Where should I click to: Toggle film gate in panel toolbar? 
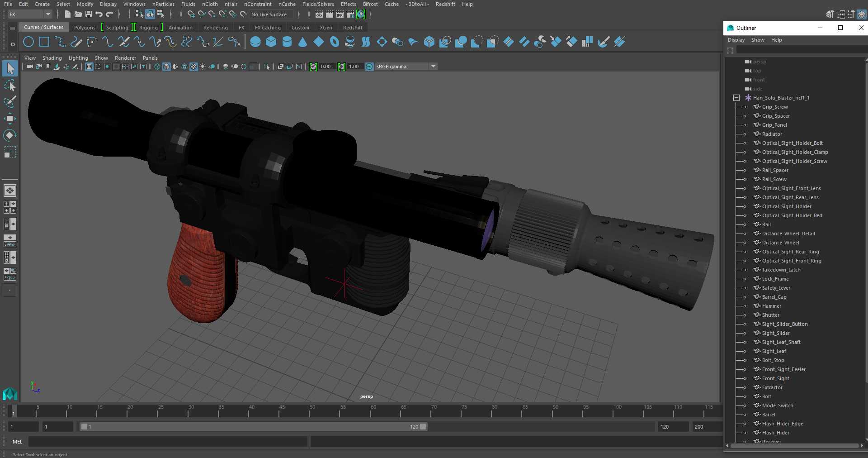98,67
